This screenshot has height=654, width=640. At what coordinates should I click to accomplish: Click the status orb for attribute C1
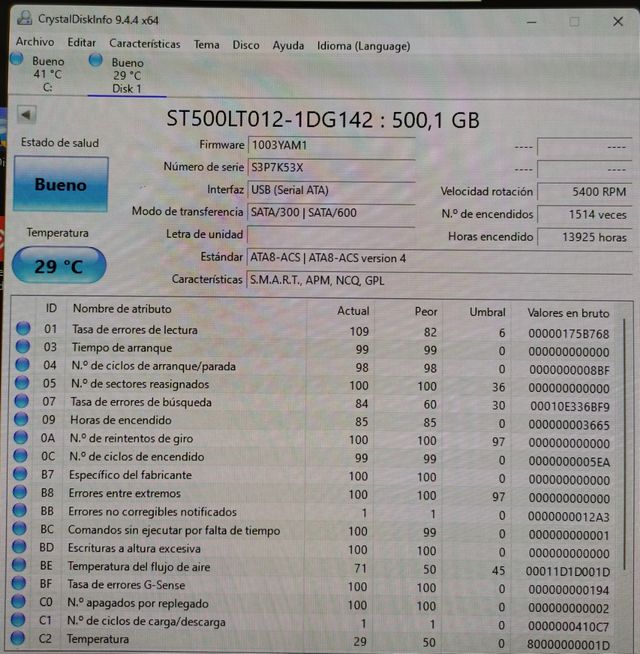pyautogui.click(x=18, y=619)
